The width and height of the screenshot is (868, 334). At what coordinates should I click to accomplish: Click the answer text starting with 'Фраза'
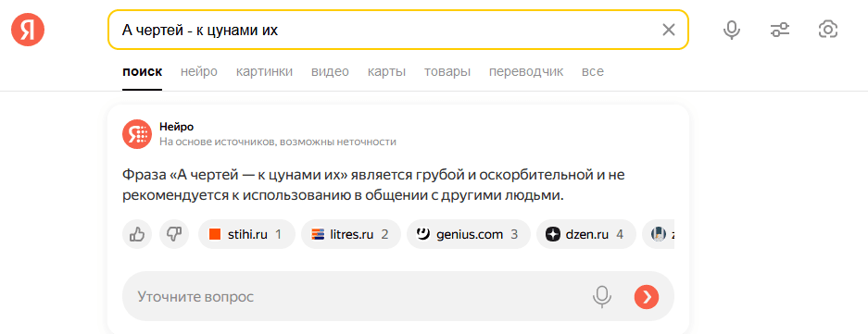[373, 185]
